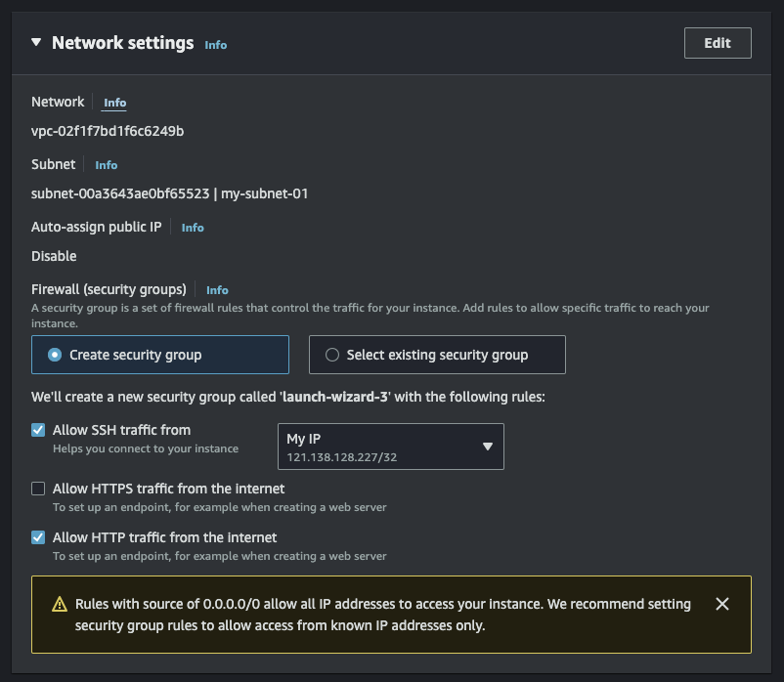Click subnet-00a3643ae0bf65523 | my-subnet-01 text
Screen dimensions: 784x682
coord(169,193)
